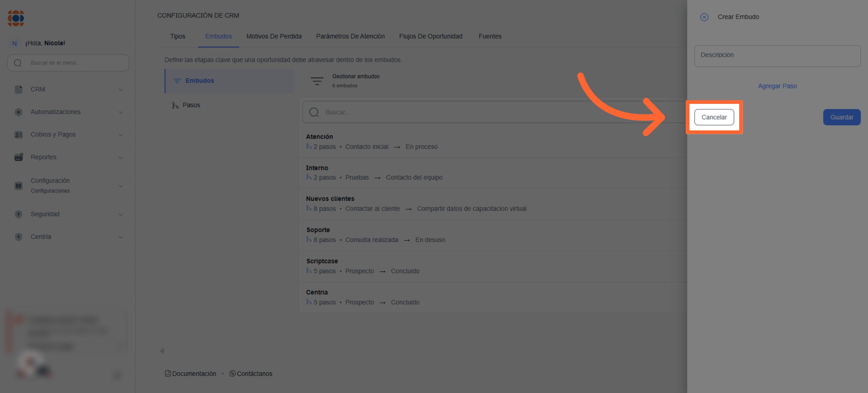The height and width of the screenshot is (393, 868).
Task: Click the Reportes sidebar icon
Action: pos(18,157)
